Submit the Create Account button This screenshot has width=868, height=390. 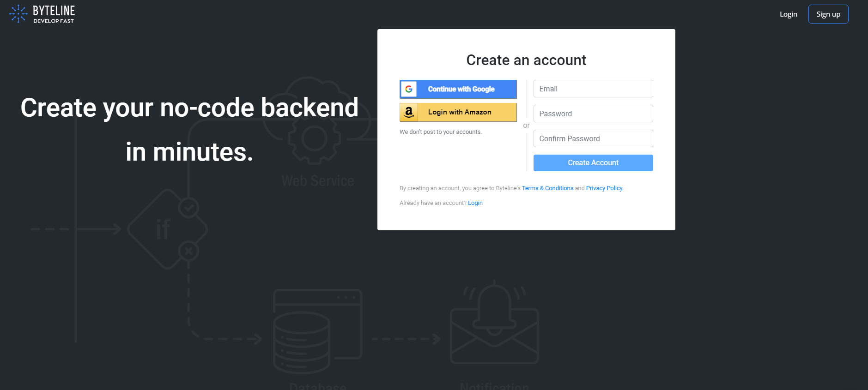(593, 163)
